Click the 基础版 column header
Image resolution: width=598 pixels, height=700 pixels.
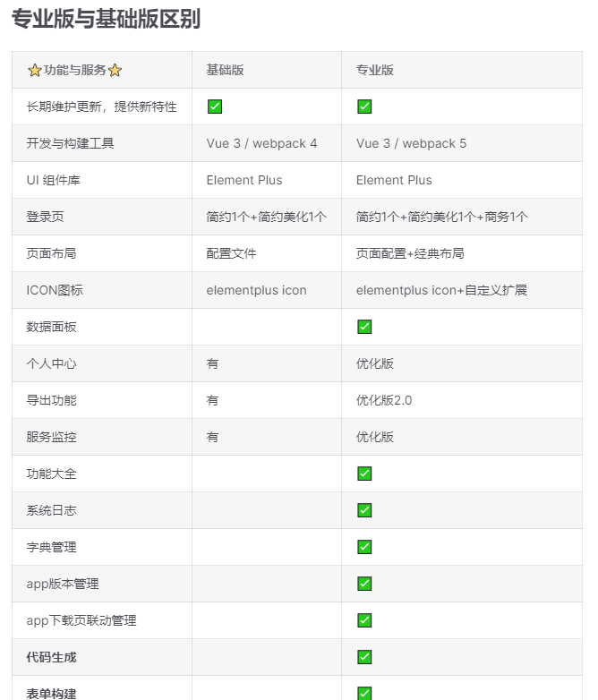[225, 70]
